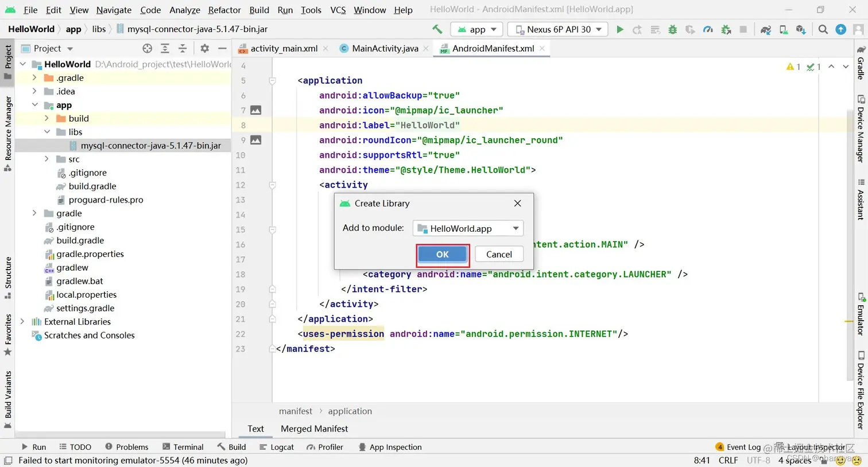The image size is (868, 467).
Task: Switch to activity_main.xml tab
Action: (x=284, y=49)
